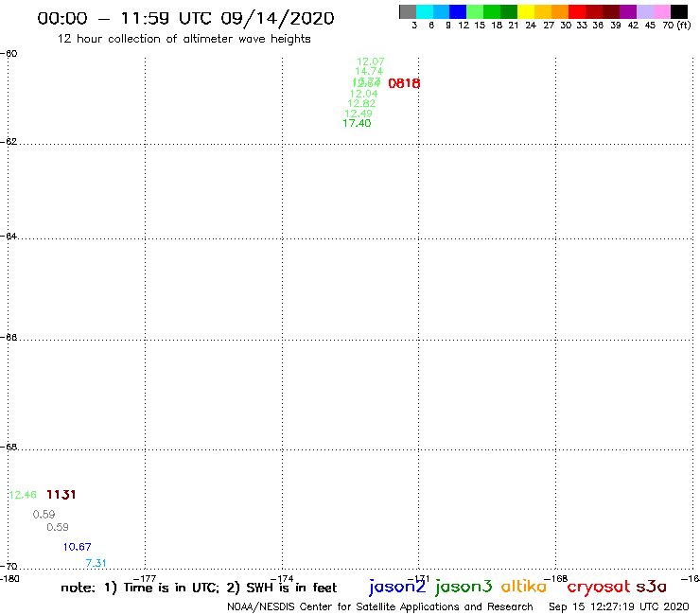
Task: Click the 12.49 wave height value
Action: [x=359, y=114]
